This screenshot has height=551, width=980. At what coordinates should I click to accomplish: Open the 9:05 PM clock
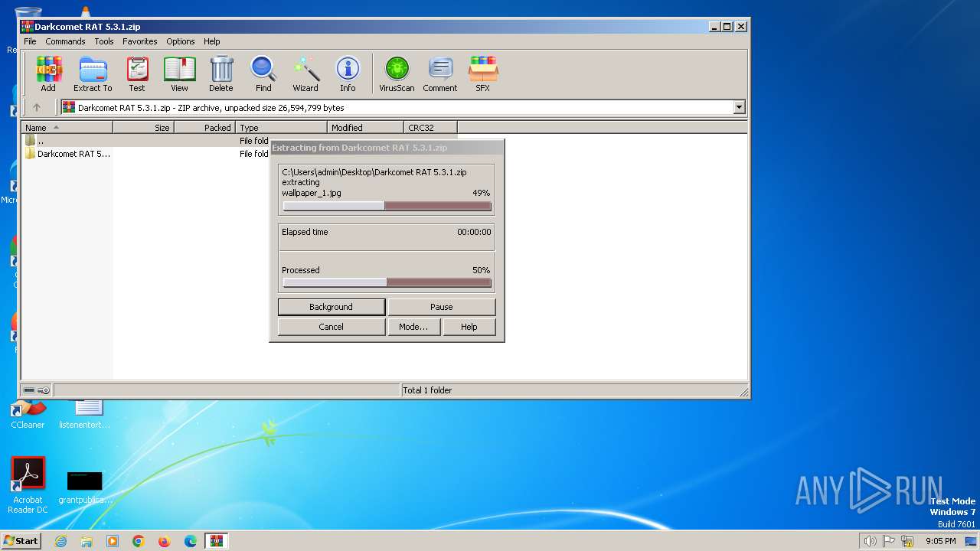point(941,541)
